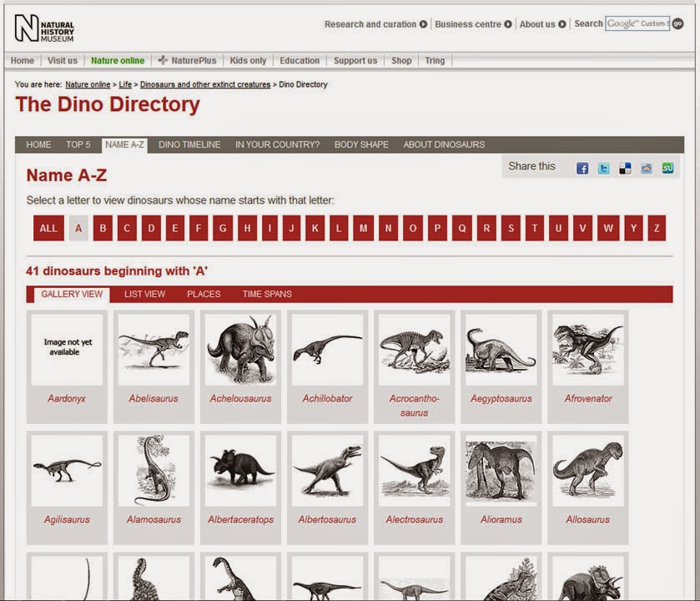The width and height of the screenshot is (700, 601).
Task: Click into the Google custom search field
Action: pyautogui.click(x=637, y=23)
